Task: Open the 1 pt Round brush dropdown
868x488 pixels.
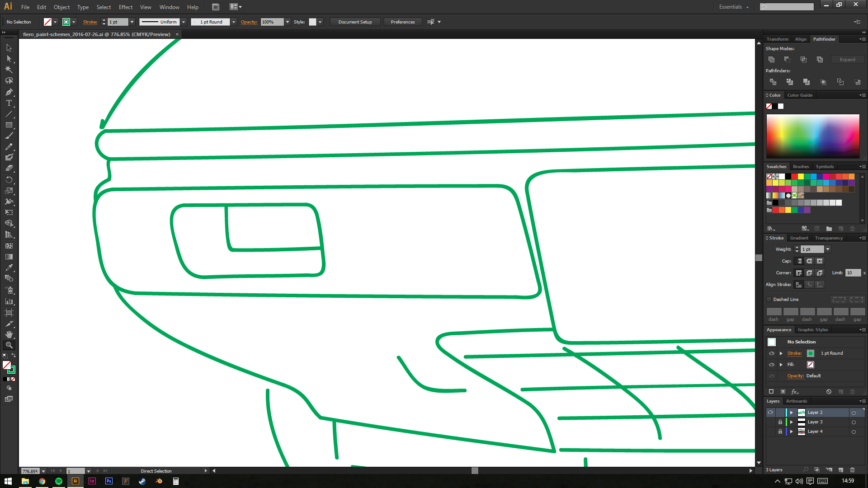Action: (234, 22)
